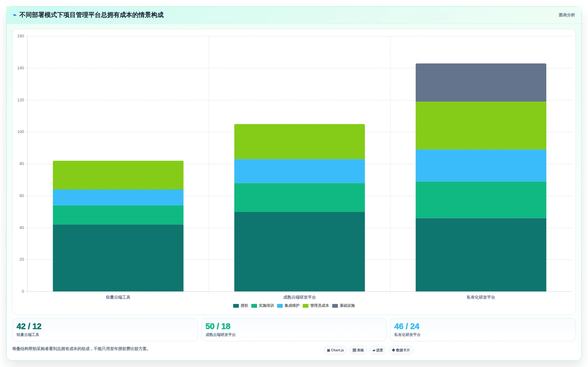Click the dark teal 授权 segment of 轻量云端工具 bar
The image size is (588, 367).
tap(118, 258)
